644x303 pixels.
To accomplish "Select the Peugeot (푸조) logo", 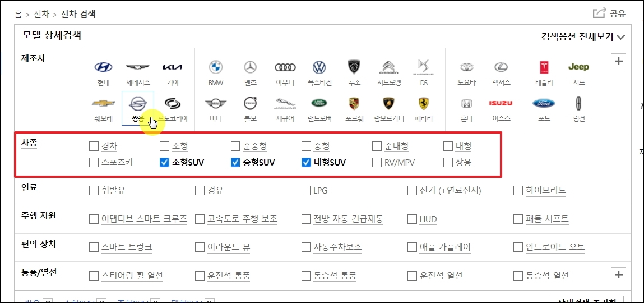I will tap(354, 67).
